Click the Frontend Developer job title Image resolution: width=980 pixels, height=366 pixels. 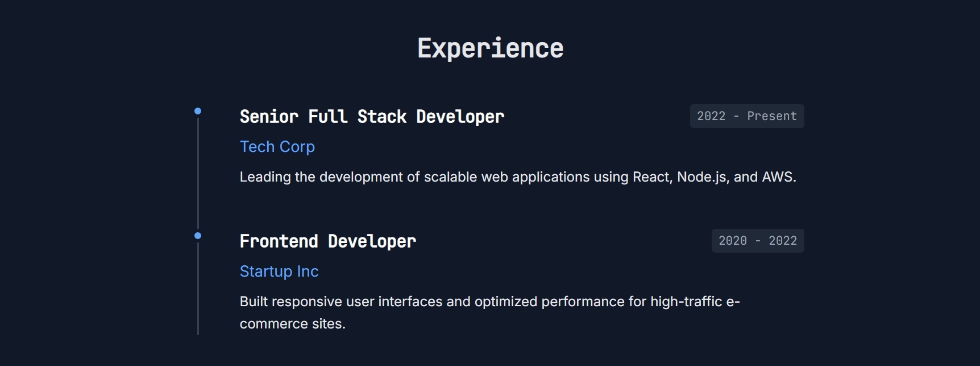click(x=327, y=241)
